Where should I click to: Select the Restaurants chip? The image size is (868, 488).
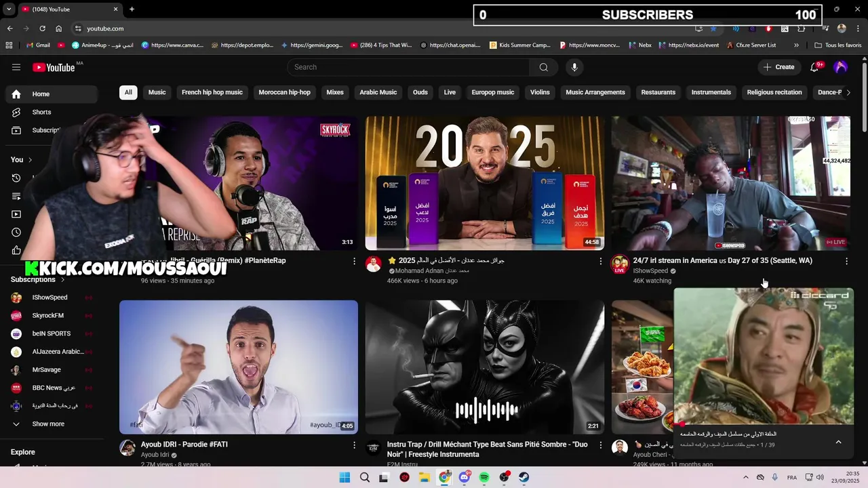pyautogui.click(x=658, y=92)
